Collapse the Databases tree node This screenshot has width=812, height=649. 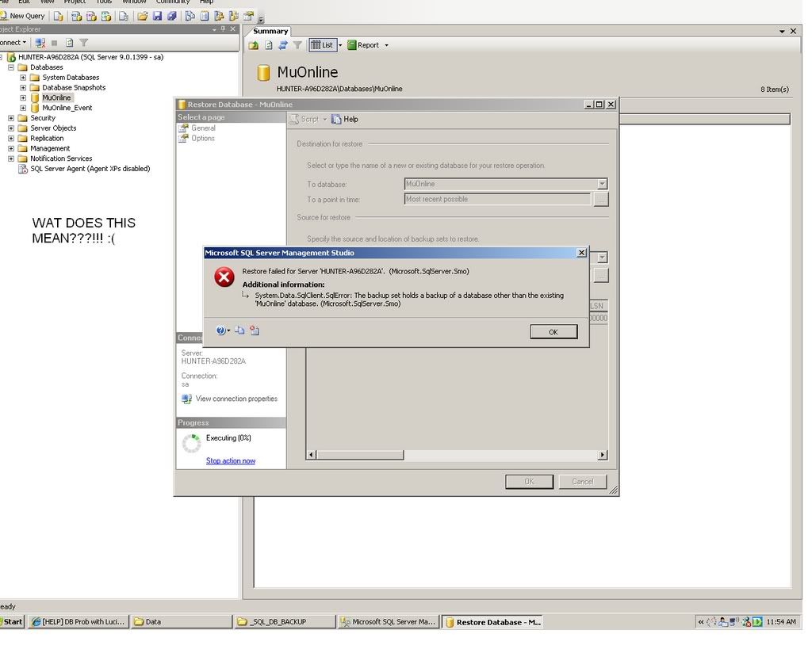[11, 67]
